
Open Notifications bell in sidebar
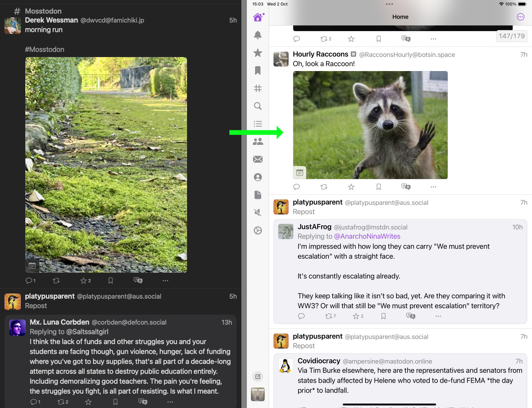[258, 35]
